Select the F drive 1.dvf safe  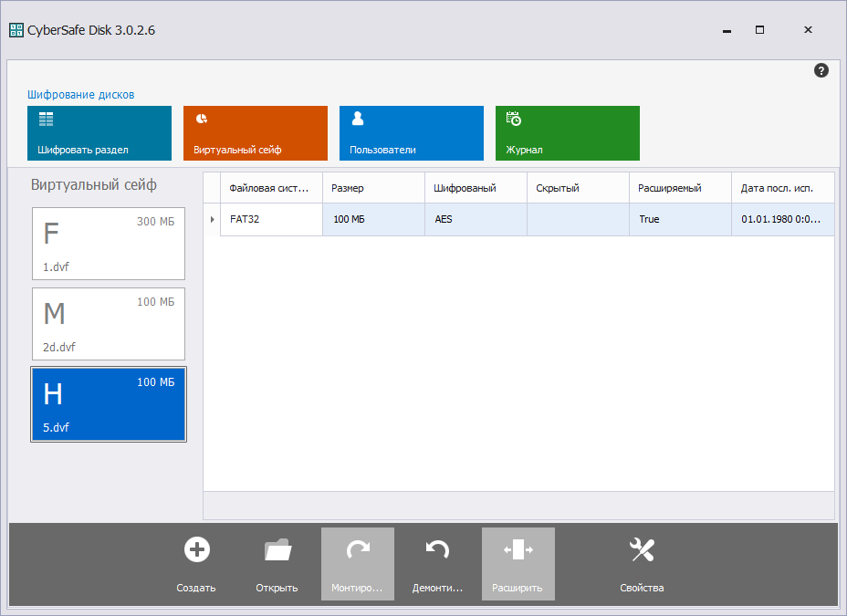coord(109,243)
